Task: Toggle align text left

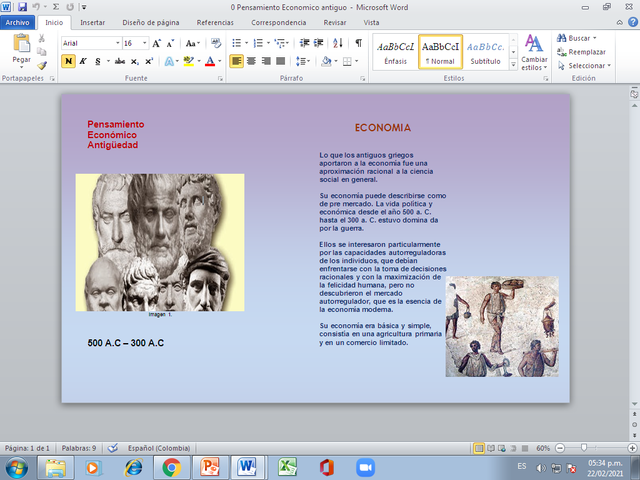Action: 236,61
